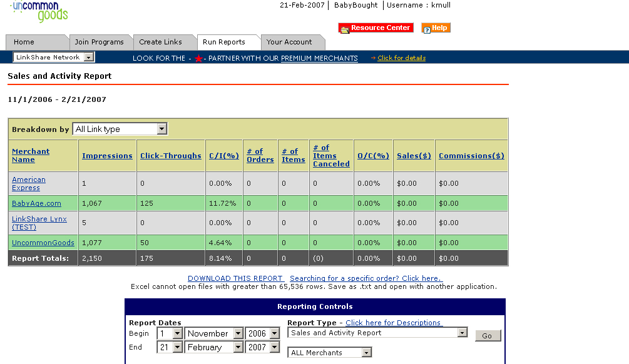Open the End day dropdown
This screenshot has height=364, width=629.
[170, 347]
